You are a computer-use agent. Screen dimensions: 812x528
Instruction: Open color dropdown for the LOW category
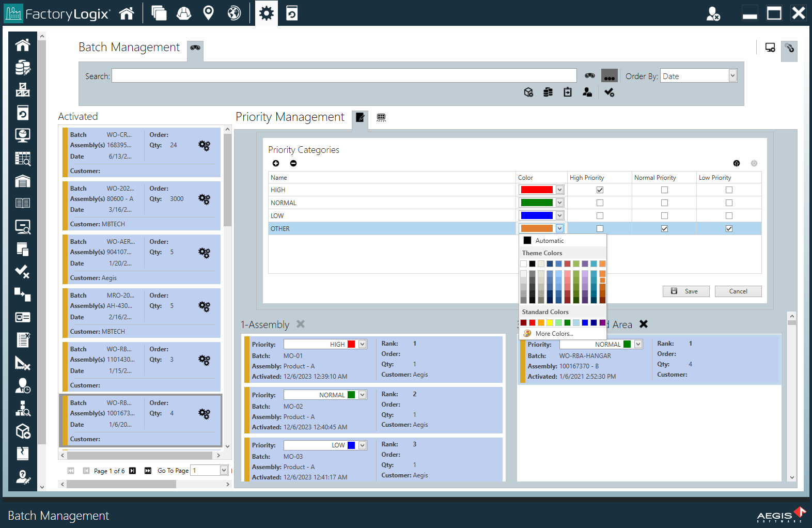coord(559,216)
